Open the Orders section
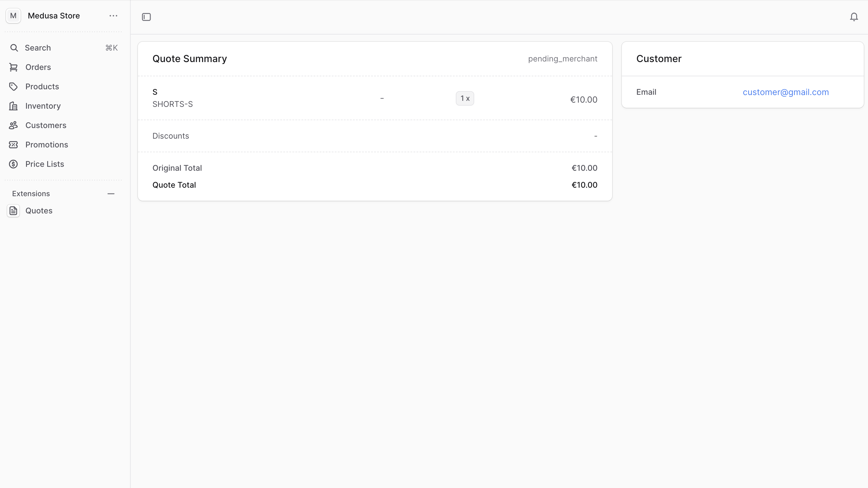 pos(38,67)
